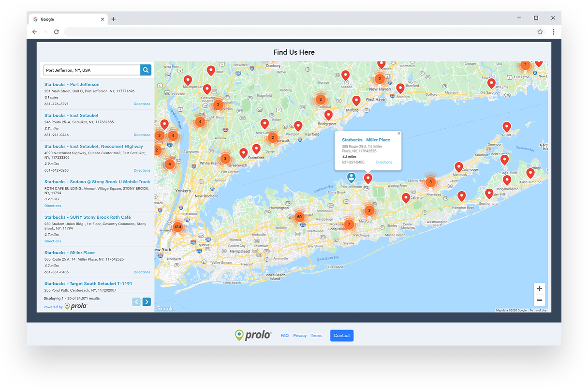Open the FAQ link in the footer
Viewport: 588px width, 388px height.
click(284, 335)
